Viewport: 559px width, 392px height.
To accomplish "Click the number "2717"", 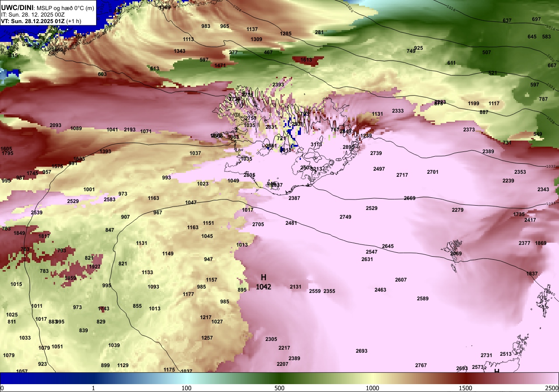I will click(x=402, y=175).
